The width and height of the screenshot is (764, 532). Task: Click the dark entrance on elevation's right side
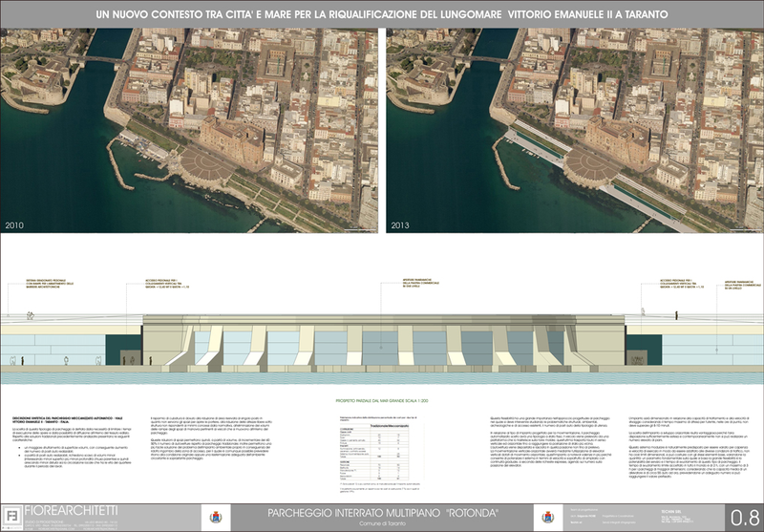[x=644, y=341]
